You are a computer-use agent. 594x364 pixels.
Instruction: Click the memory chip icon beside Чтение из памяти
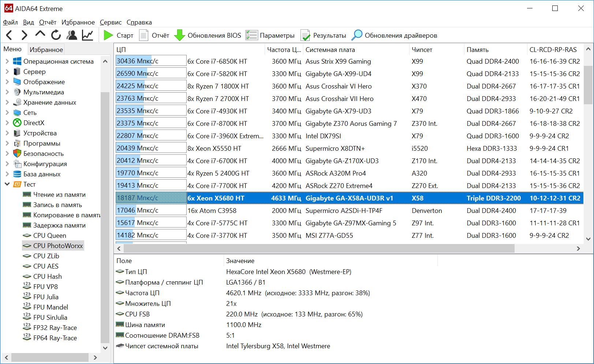(x=27, y=195)
